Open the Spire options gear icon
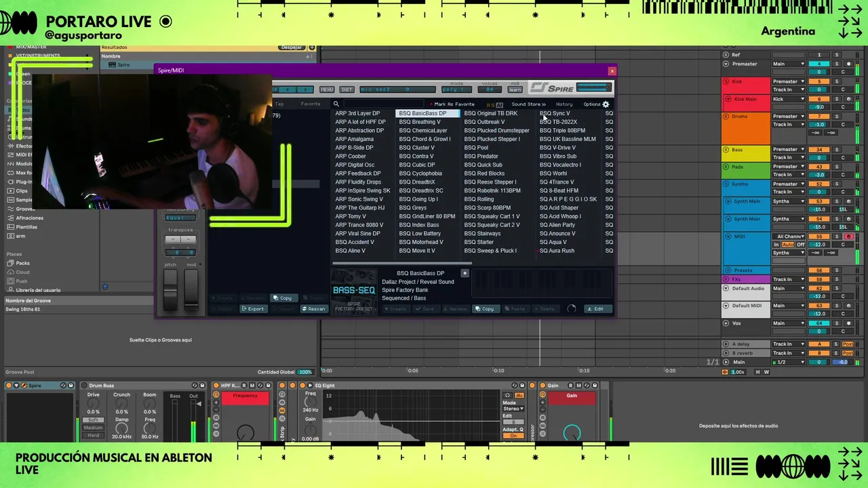The height and width of the screenshot is (488, 868). pyautogui.click(x=606, y=104)
